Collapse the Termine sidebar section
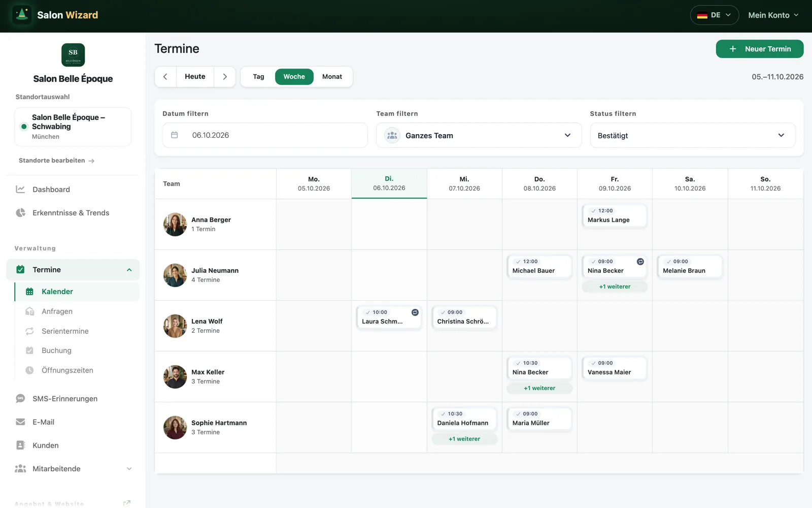This screenshot has height=508, width=812. coord(129,270)
